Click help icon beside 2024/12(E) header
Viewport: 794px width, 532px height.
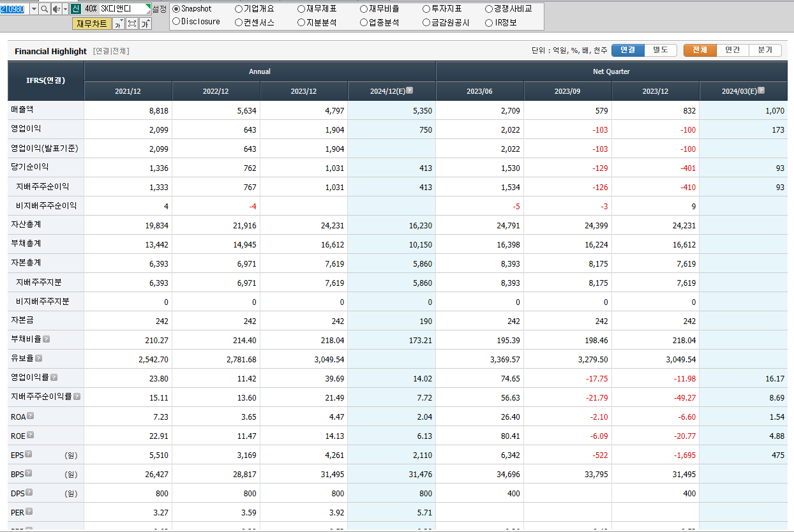point(409,91)
